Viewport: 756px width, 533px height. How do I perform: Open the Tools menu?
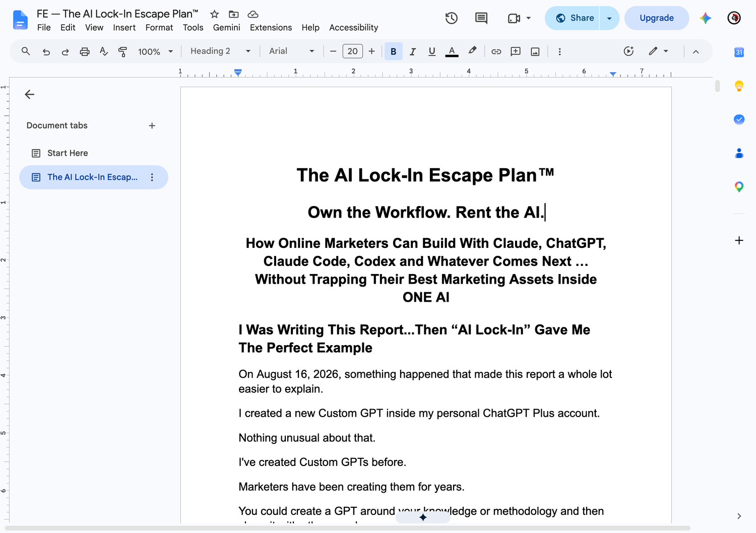pyautogui.click(x=193, y=28)
